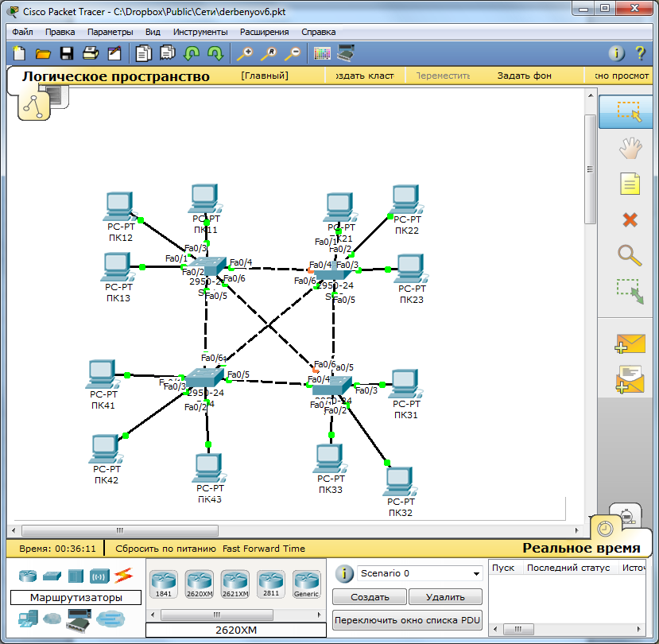Open the custom devices dialog icon
659x644 pixels.
tap(347, 53)
